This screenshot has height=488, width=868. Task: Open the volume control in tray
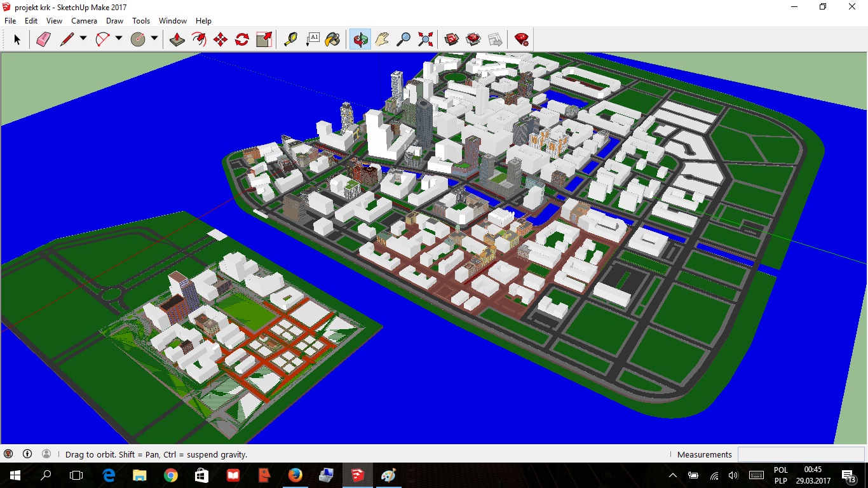(733, 475)
